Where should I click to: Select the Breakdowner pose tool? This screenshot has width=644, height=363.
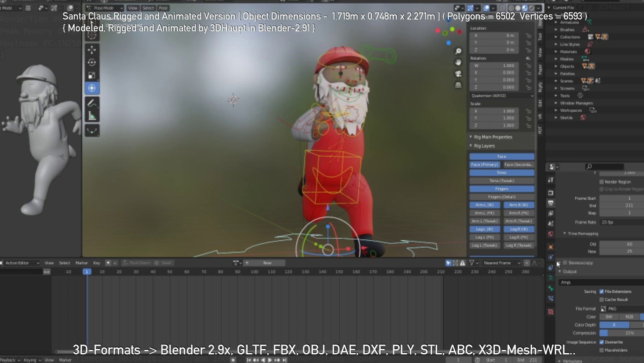pyautogui.click(x=92, y=131)
